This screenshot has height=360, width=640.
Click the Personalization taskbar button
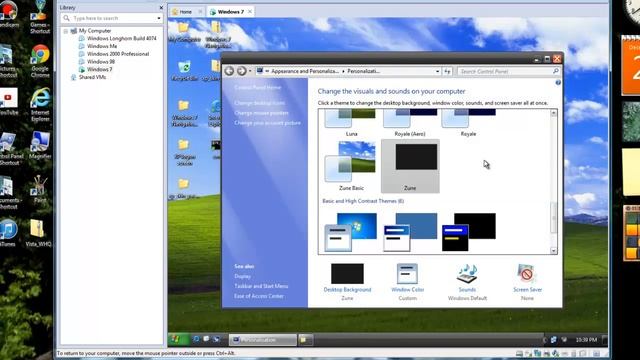(x=262, y=340)
